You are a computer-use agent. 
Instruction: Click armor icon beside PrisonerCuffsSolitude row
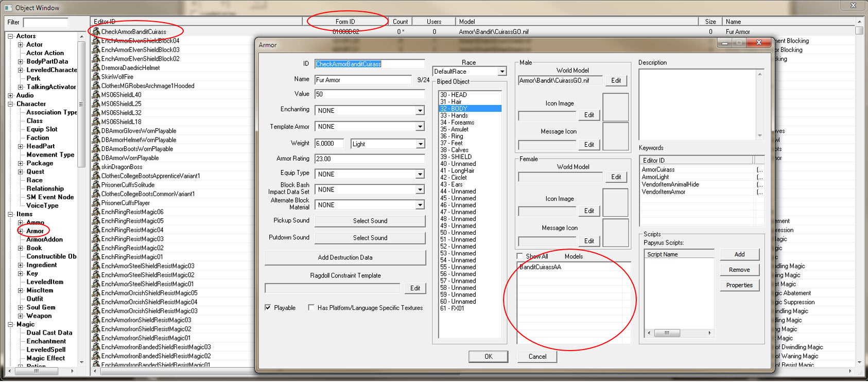coord(96,185)
